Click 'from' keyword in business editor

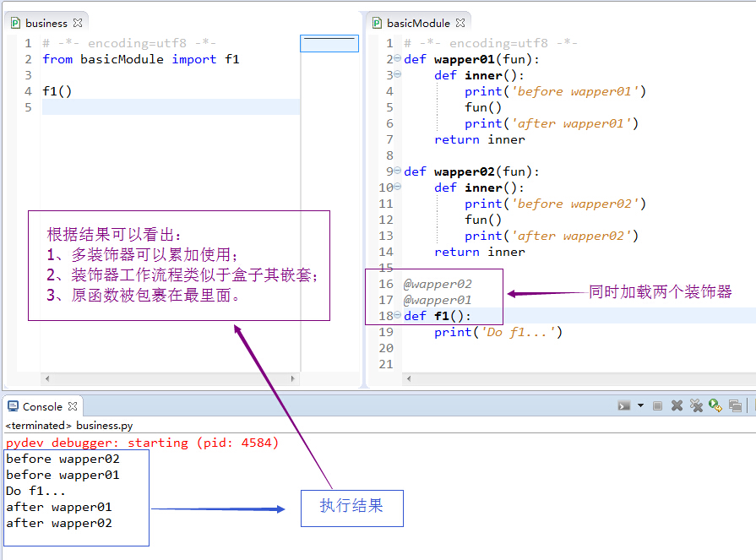pyautogui.click(x=57, y=59)
